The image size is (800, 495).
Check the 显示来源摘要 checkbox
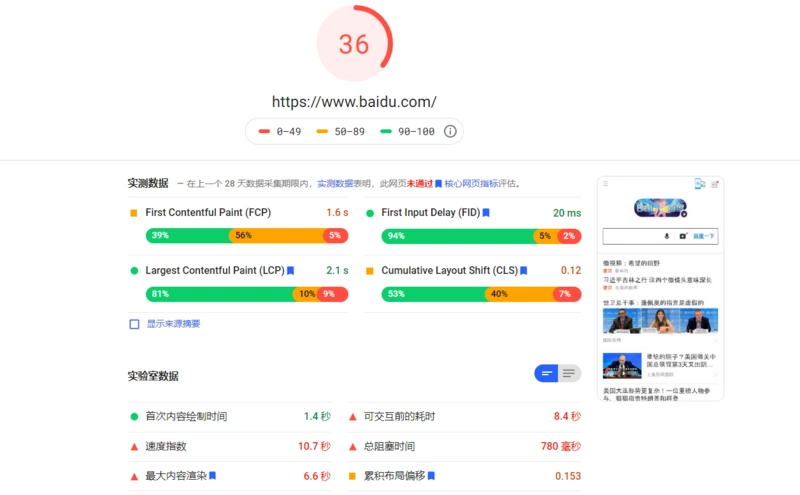[134, 324]
